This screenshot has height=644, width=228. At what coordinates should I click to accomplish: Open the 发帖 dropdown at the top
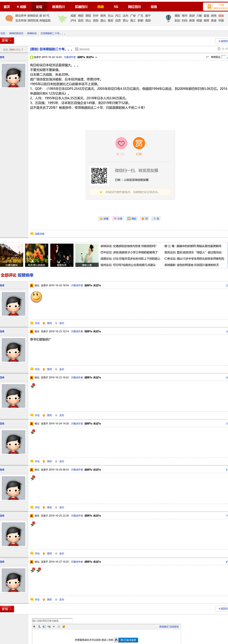pyautogui.click(x=7, y=41)
